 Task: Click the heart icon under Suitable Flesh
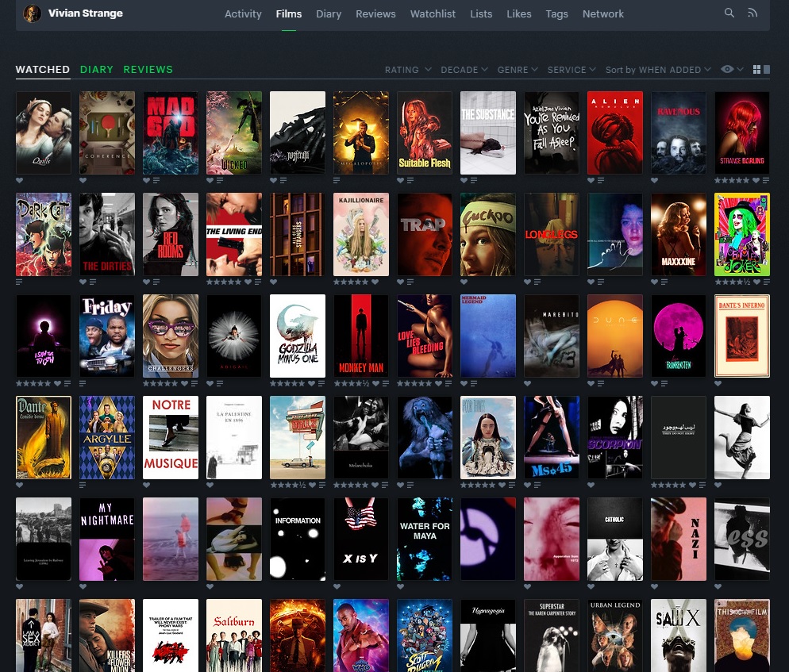(x=401, y=180)
